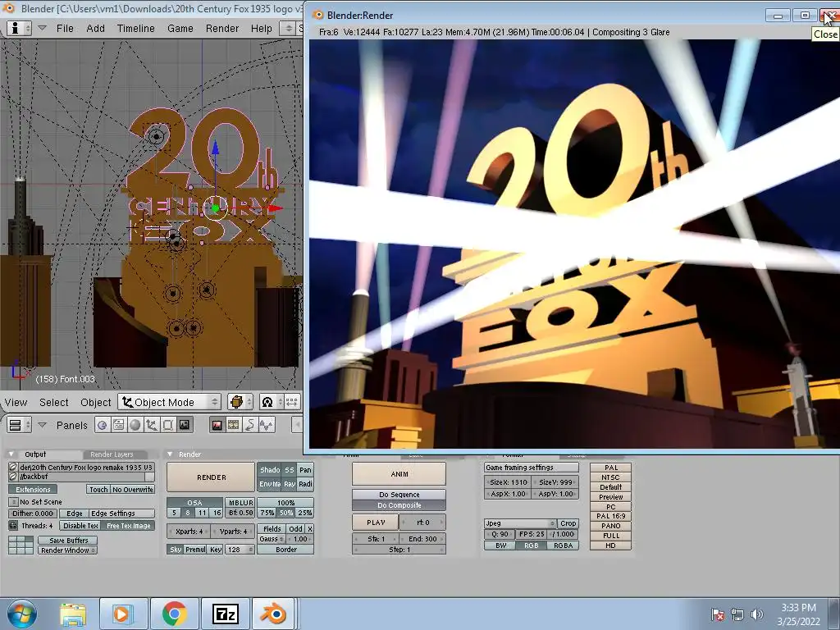Toggle No Overwrite option
Viewport: 840px width, 630px height.
[x=133, y=490]
